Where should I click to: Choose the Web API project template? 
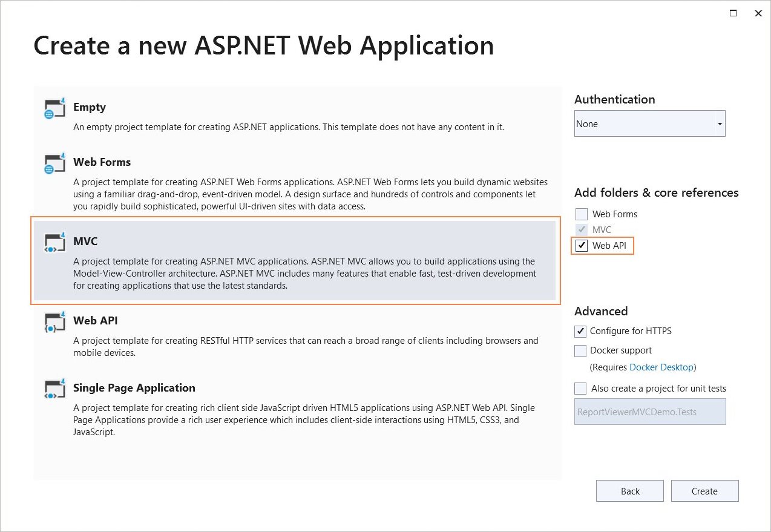click(x=96, y=321)
